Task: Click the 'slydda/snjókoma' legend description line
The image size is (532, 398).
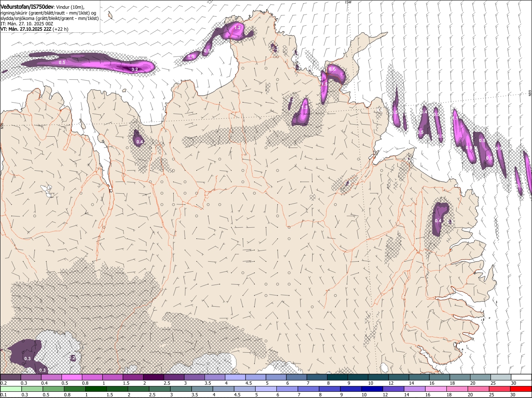Action: [x=49, y=18]
